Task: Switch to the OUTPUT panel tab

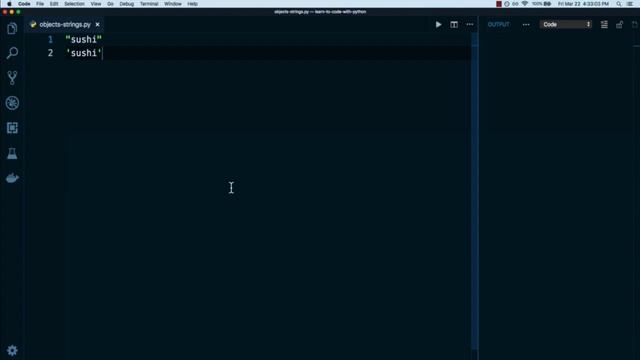Action: click(498, 24)
